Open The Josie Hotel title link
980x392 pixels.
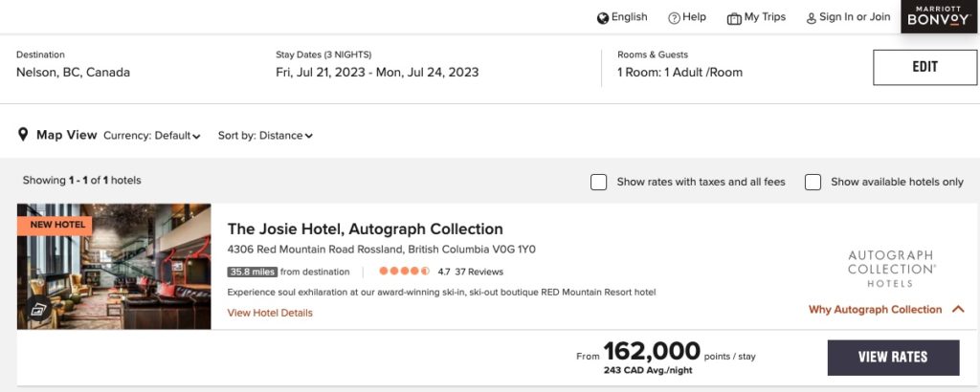coord(365,229)
